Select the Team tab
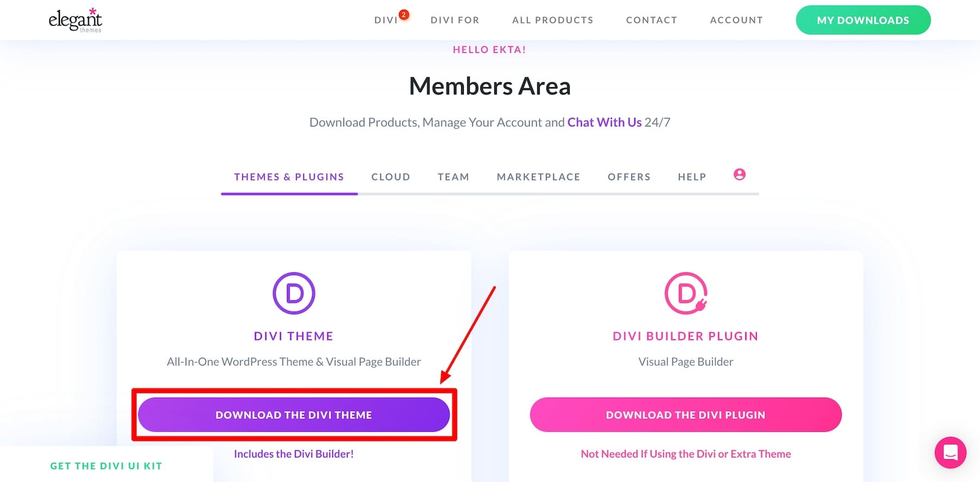 [453, 176]
